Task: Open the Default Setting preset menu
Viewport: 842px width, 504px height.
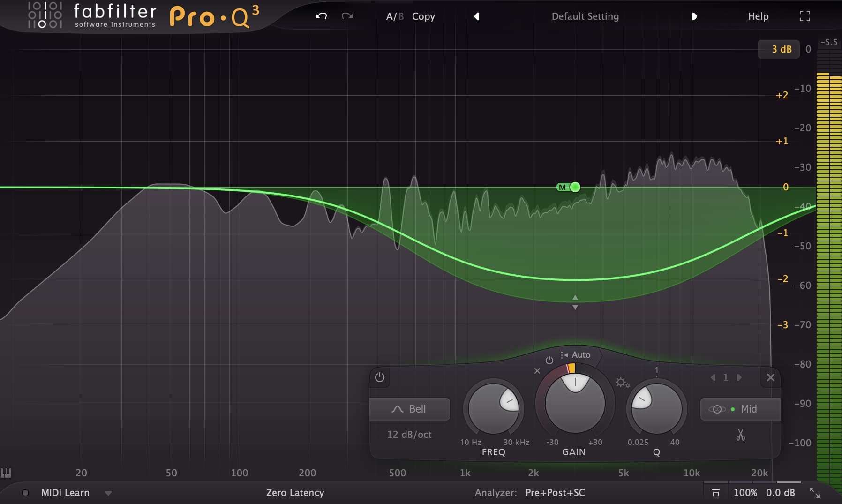Action: 585,16
